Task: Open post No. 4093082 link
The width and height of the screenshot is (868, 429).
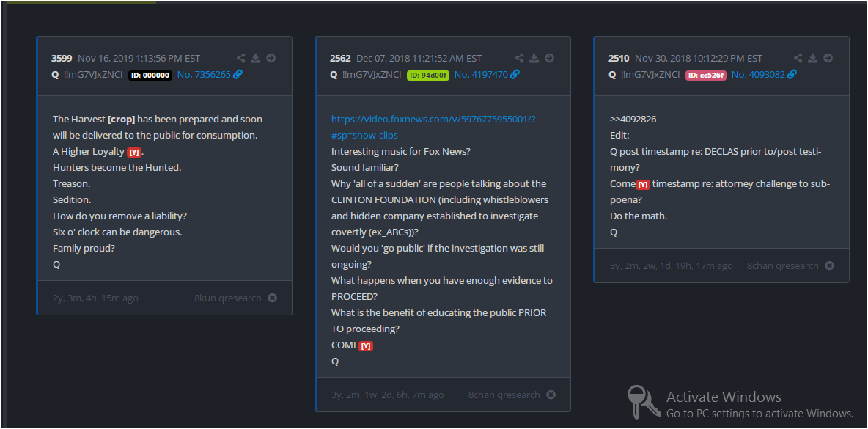Action: [x=758, y=74]
